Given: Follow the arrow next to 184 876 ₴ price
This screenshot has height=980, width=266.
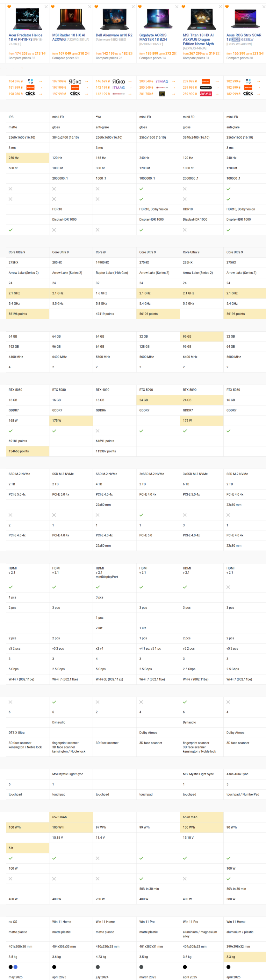Looking at the screenshot, I should (41, 81).
